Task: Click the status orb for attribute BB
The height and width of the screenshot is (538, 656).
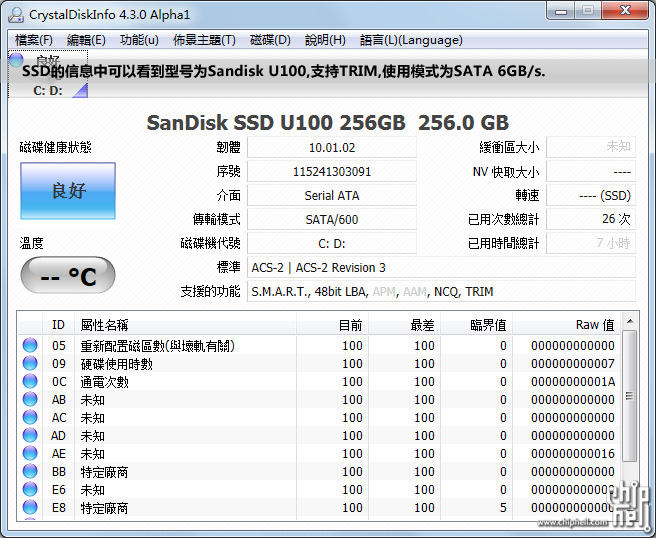Action: point(30,471)
